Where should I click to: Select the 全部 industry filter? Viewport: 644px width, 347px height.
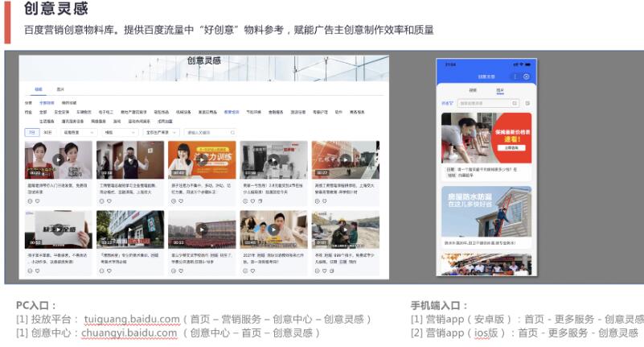[x=43, y=112]
